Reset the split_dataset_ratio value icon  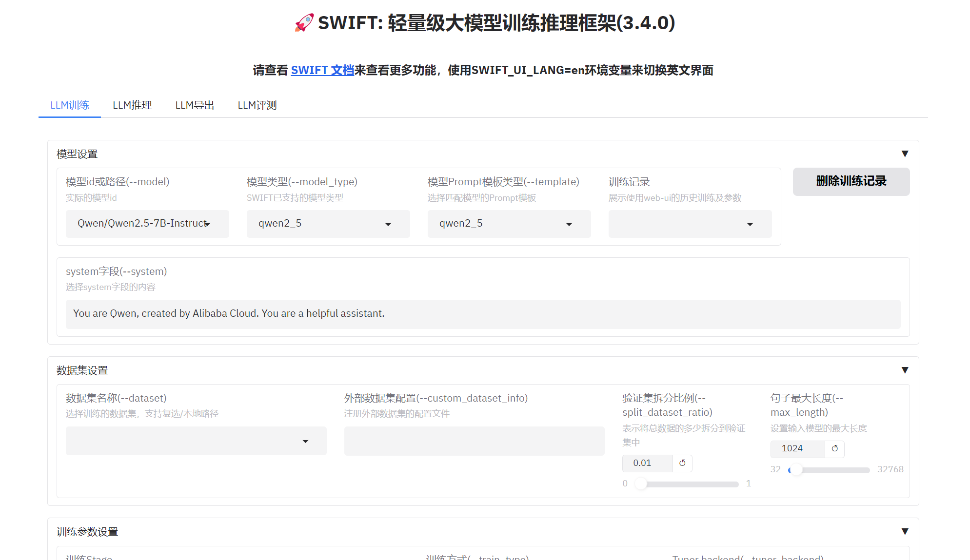pos(682,463)
